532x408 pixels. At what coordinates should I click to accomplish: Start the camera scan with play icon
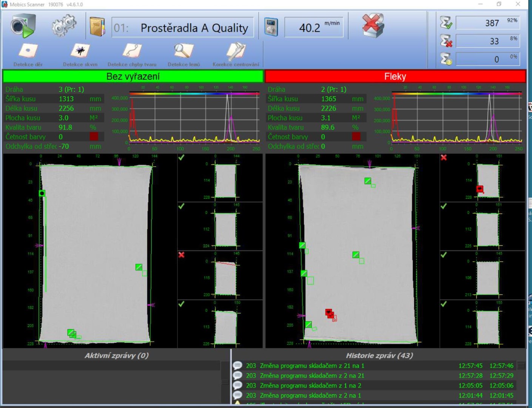click(23, 26)
